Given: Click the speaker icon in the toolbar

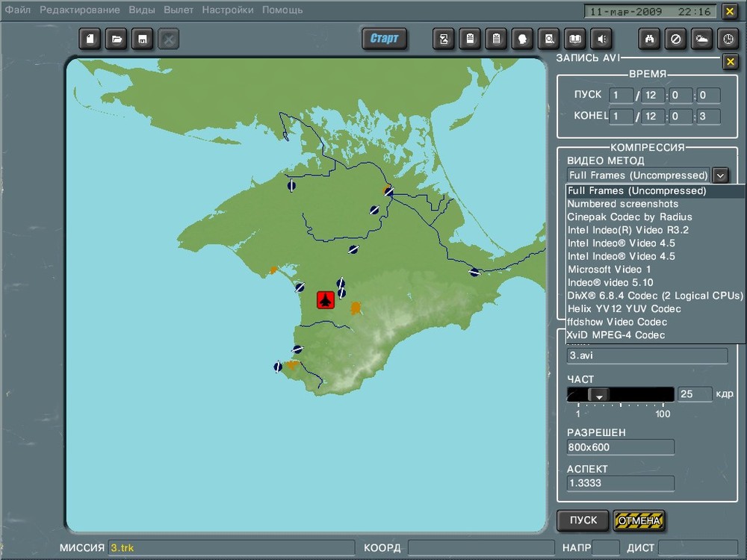Looking at the screenshot, I should pyautogui.click(x=601, y=39).
